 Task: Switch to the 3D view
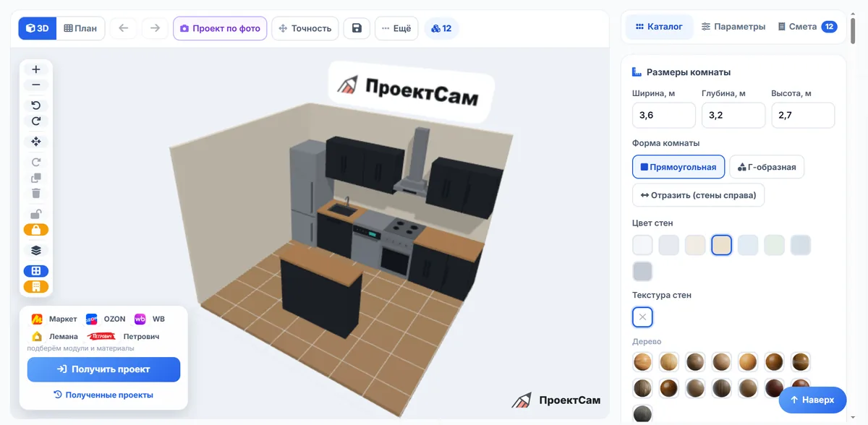(x=38, y=28)
